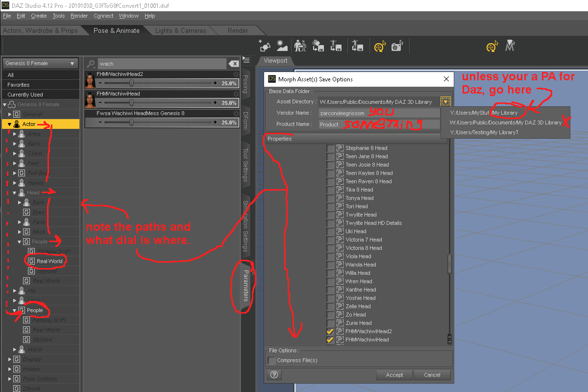
Task: Click plus button on FHMWachiwiHead slider
Action: pos(215,103)
